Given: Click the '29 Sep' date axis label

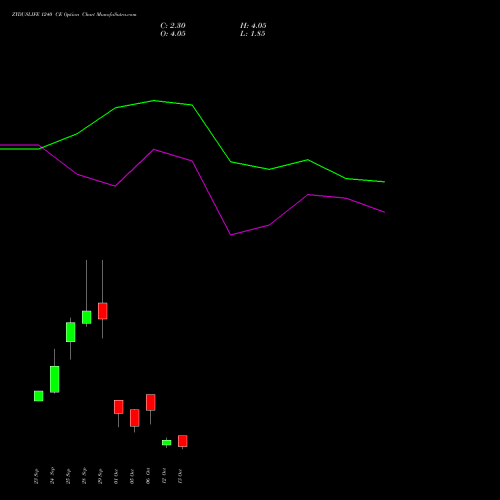Looking at the screenshot, I should (x=100, y=476).
